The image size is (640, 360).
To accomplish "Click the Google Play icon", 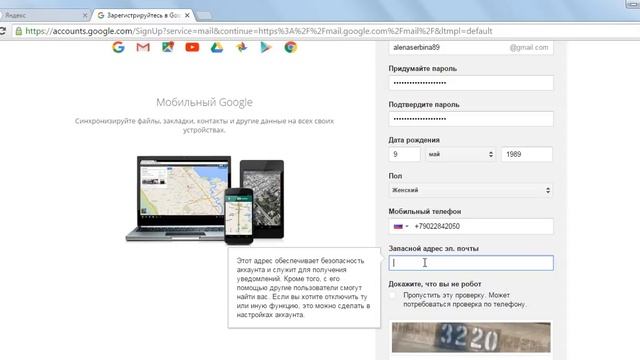I will tap(266, 47).
